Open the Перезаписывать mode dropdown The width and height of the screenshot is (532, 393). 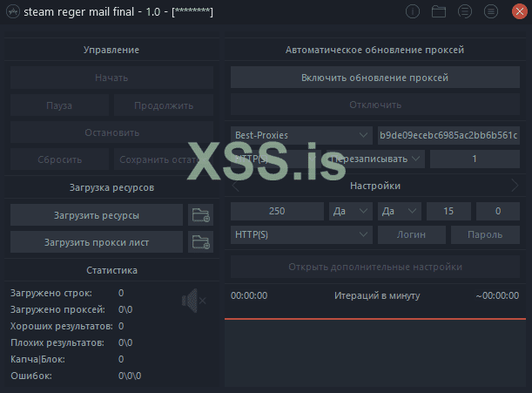[375, 159]
